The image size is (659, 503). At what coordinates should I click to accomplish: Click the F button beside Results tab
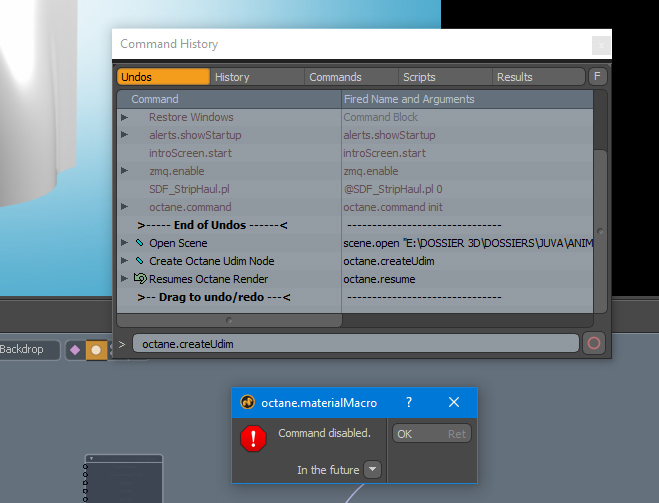[x=597, y=76]
